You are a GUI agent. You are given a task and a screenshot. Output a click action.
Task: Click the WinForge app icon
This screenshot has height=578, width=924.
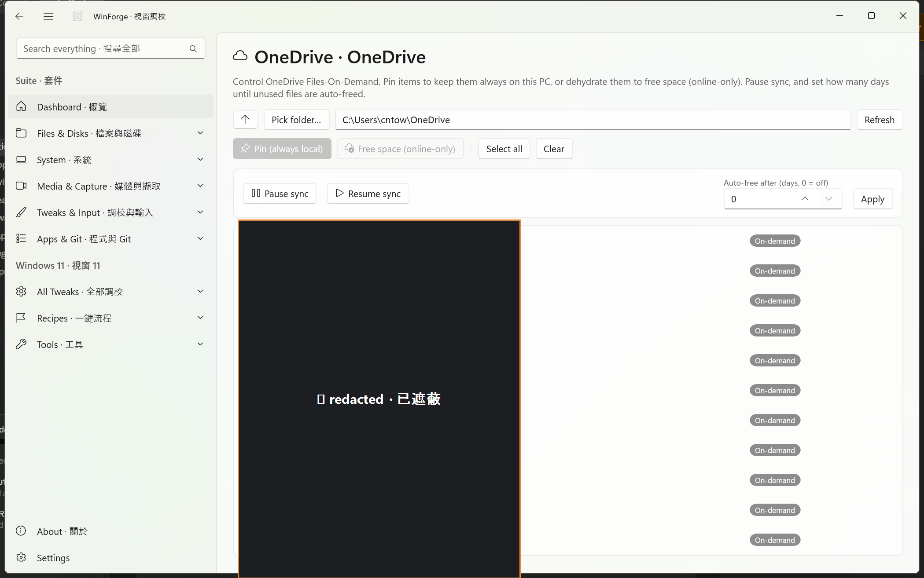coord(77,16)
